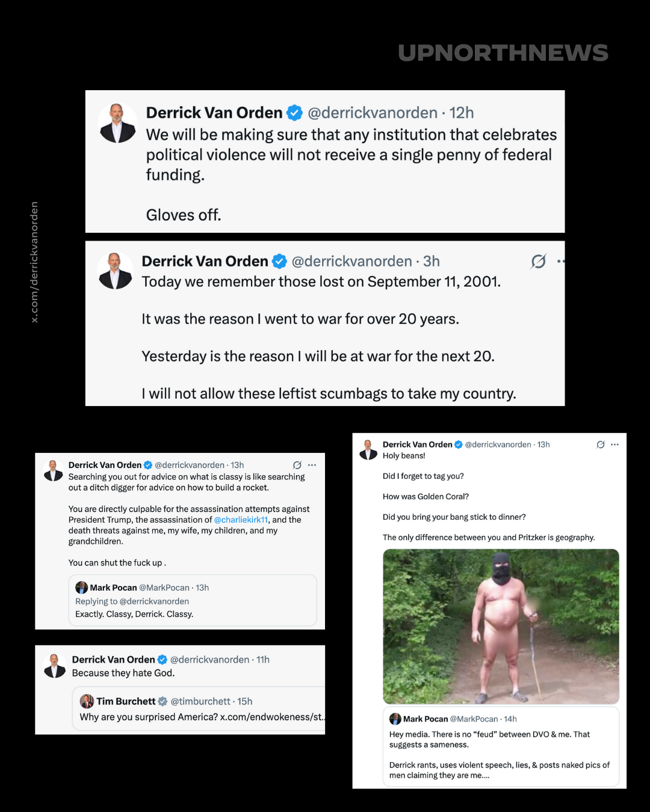Open more options on "Searching you out" tweet
Image resolution: width=650 pixels, height=812 pixels.
312,465
